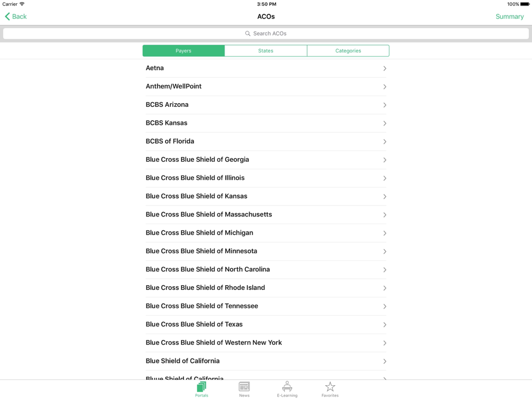Open the E-Learning tab
This screenshot has height=399, width=532.
[287, 389]
